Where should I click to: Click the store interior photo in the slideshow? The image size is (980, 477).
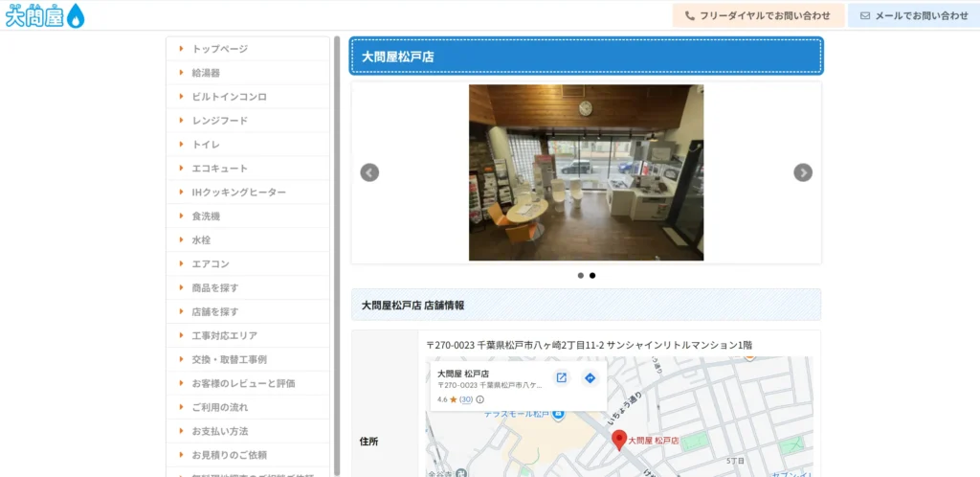(x=586, y=172)
